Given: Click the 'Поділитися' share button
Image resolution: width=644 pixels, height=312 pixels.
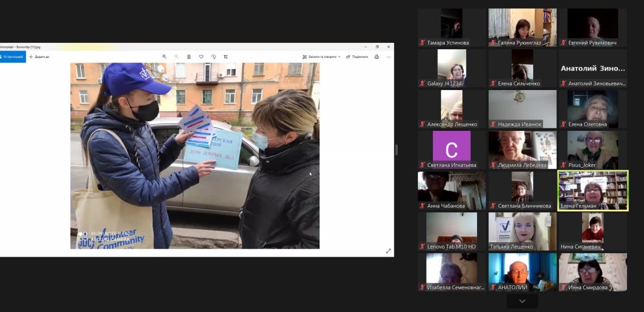Looking at the screenshot, I should tap(357, 57).
